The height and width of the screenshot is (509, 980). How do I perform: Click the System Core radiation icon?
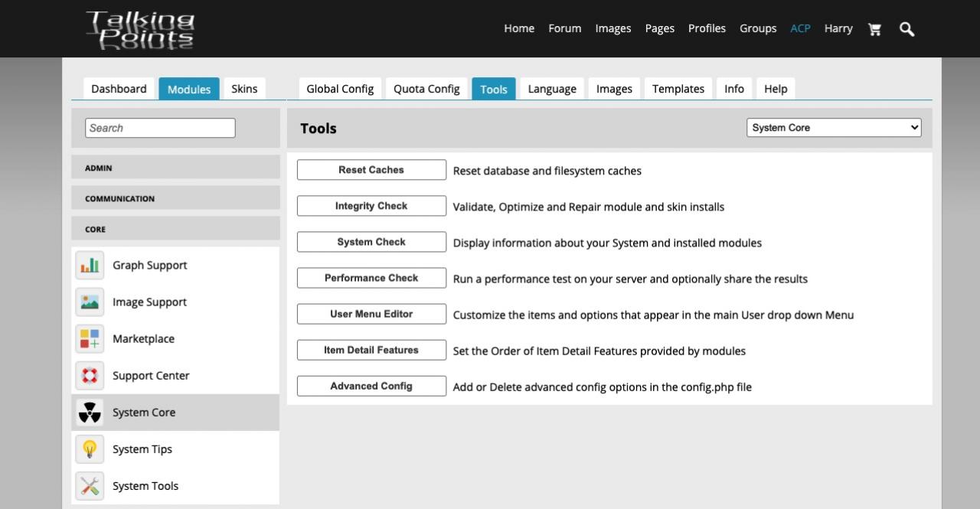(x=90, y=413)
